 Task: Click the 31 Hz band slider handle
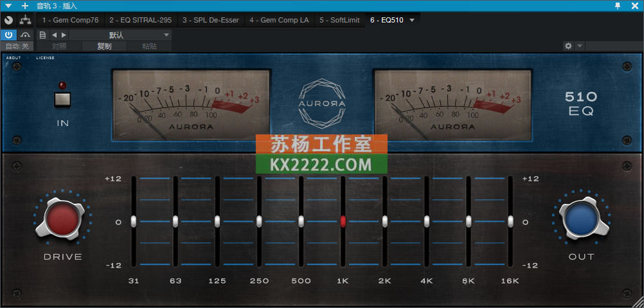click(x=134, y=221)
